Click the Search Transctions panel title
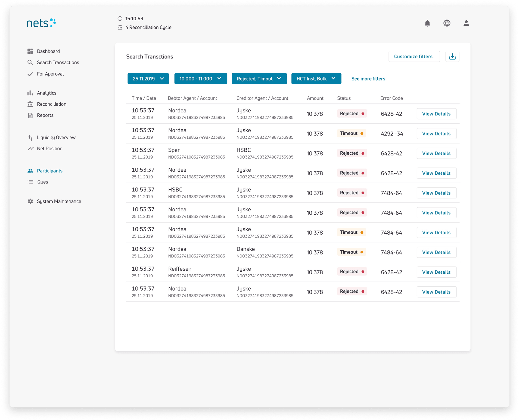The height and width of the screenshot is (420, 519). coord(149,57)
